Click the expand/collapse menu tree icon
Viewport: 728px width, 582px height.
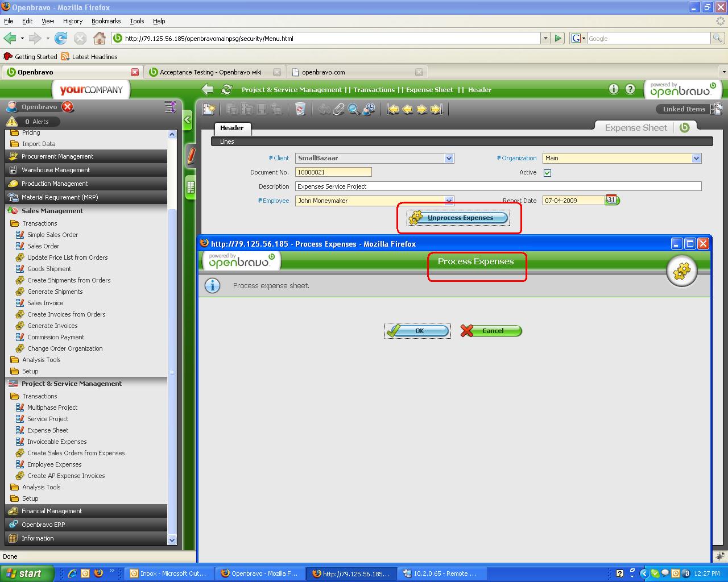[170, 107]
